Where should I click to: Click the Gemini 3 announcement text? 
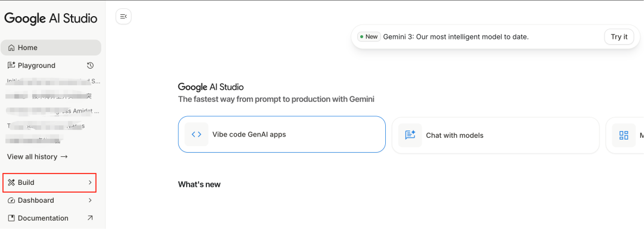[x=456, y=37]
